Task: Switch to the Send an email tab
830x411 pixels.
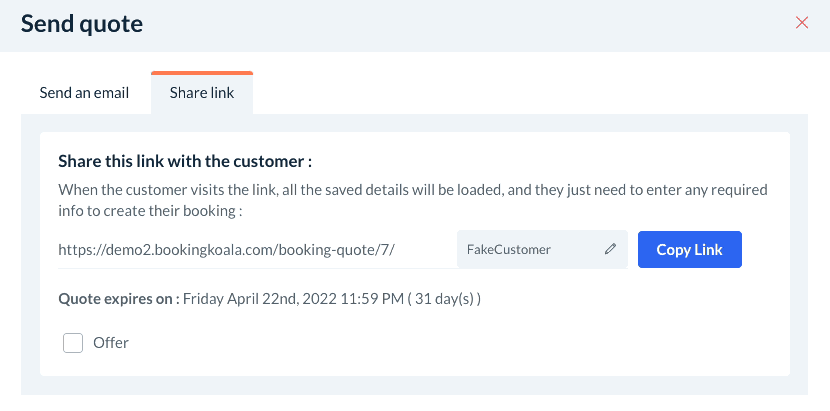Action: tap(84, 93)
